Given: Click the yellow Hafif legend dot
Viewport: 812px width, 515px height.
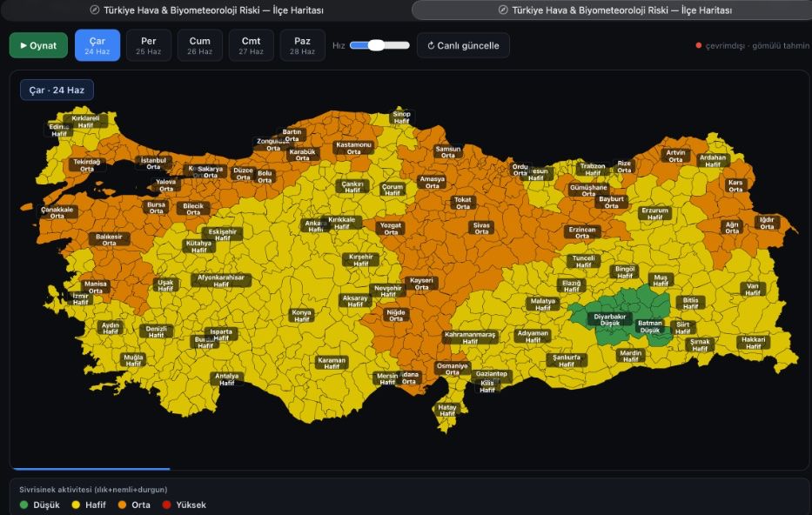Looking at the screenshot, I should pyautogui.click(x=76, y=505).
